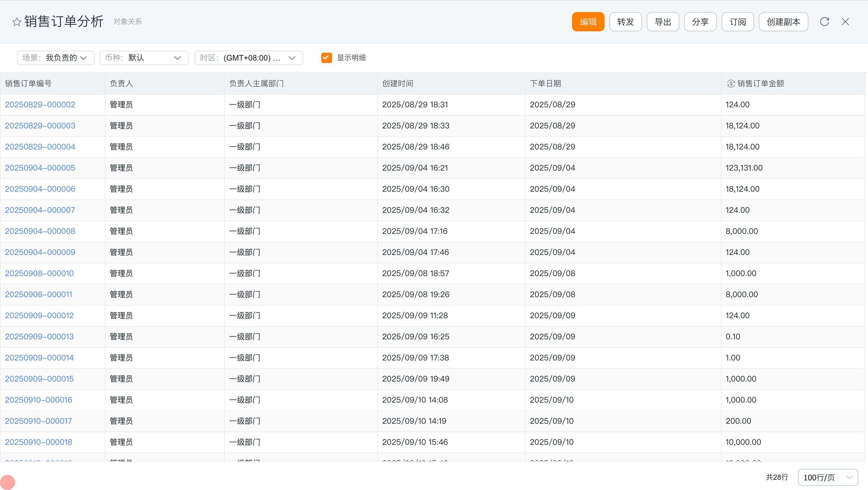The height and width of the screenshot is (490, 868).
Task: Change the 100行/页 page size dropdown
Action: [x=828, y=477]
